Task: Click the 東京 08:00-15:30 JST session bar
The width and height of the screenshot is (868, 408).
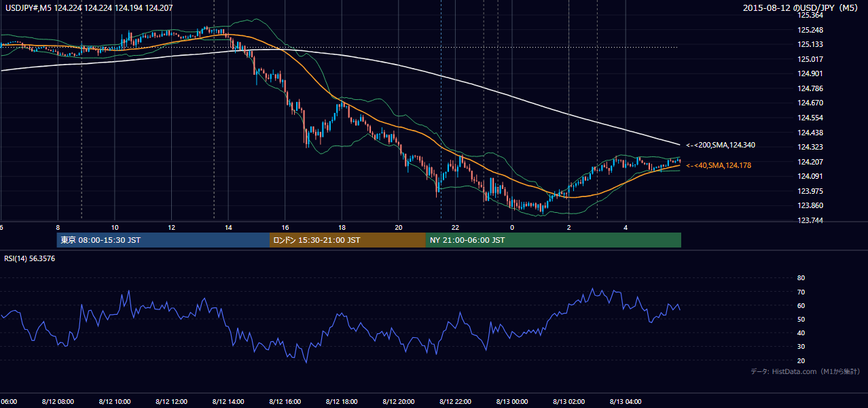Action: [x=163, y=240]
